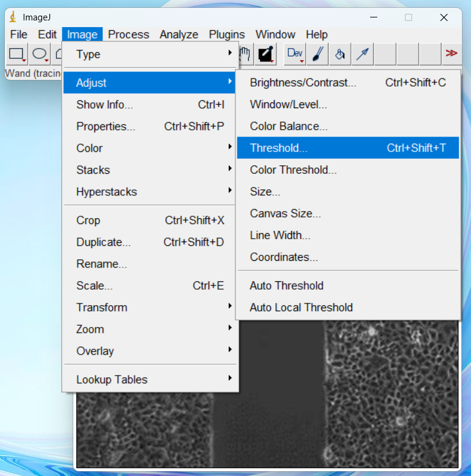
Task: Open Color Threshold... item
Action: click(348, 169)
